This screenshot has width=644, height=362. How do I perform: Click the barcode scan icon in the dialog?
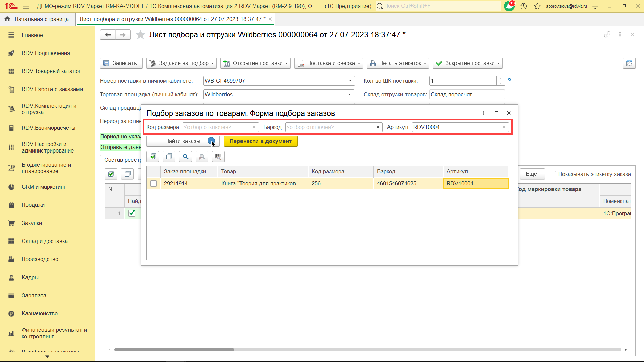point(218,157)
